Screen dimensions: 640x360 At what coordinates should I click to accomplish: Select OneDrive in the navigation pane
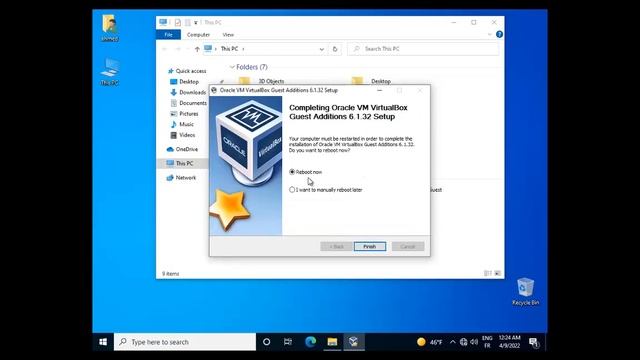pyautogui.click(x=182, y=149)
